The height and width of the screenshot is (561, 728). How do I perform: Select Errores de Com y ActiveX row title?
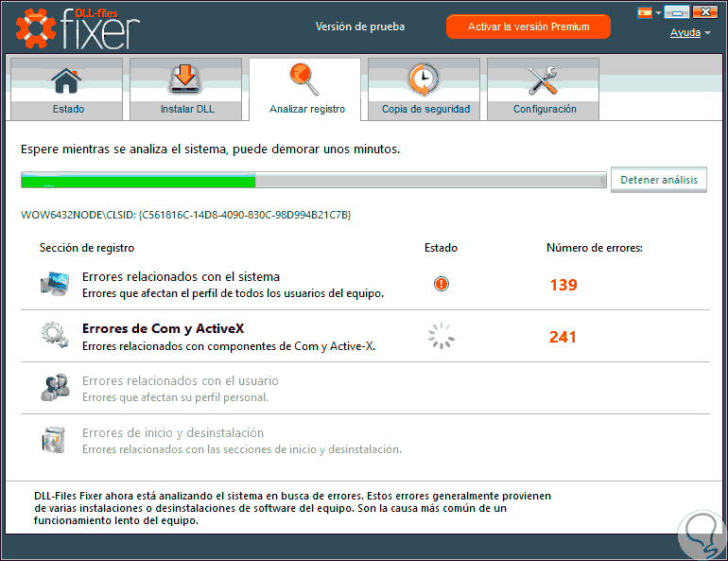click(x=163, y=329)
